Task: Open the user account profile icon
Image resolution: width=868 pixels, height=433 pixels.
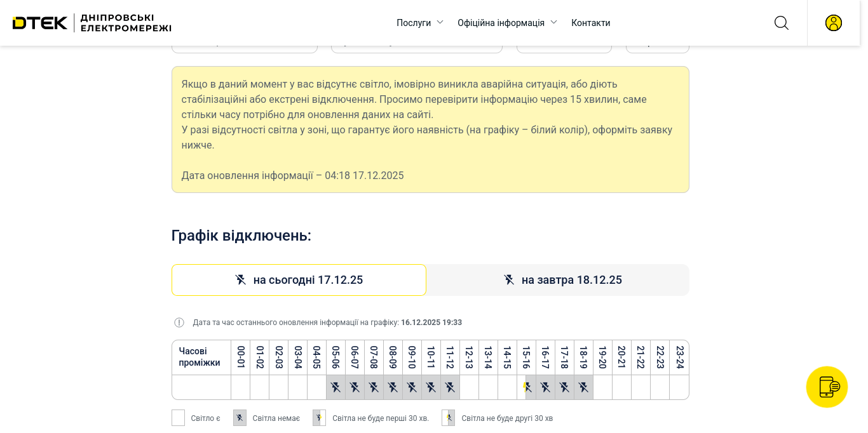Action: click(833, 23)
